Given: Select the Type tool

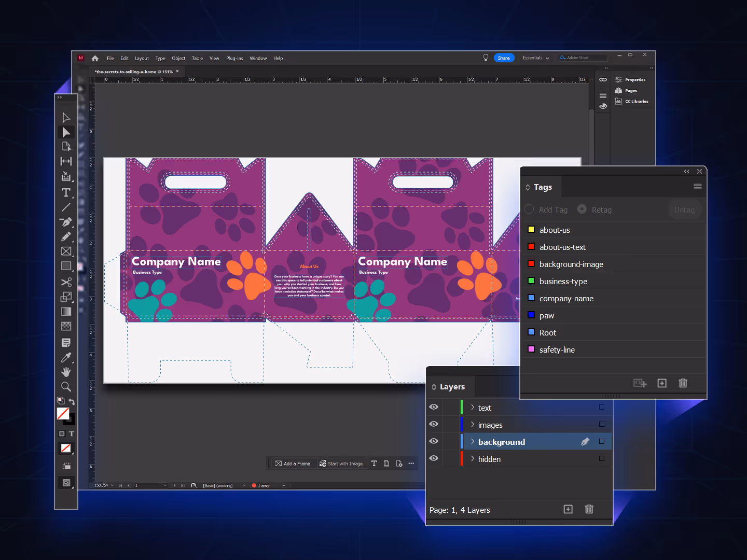Looking at the screenshot, I should [x=66, y=192].
